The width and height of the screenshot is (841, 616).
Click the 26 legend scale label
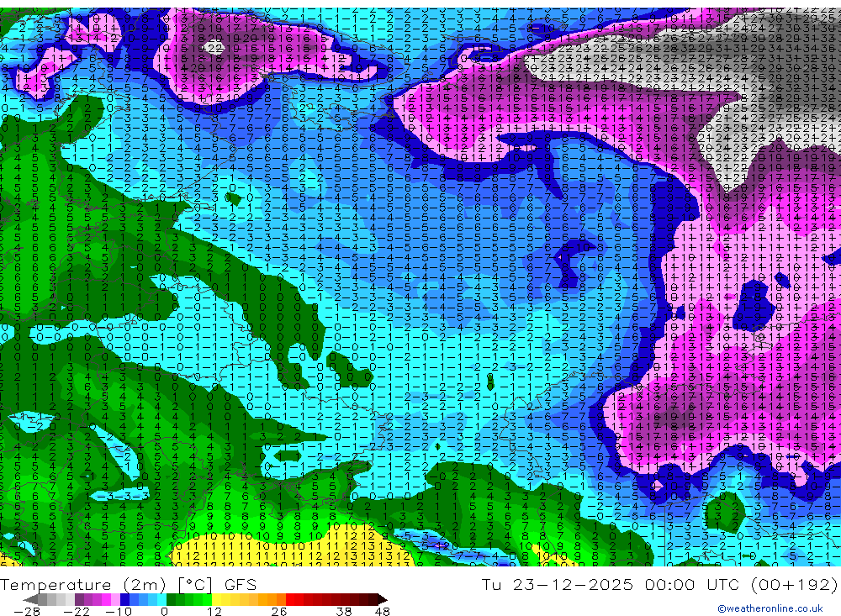pyautogui.click(x=279, y=612)
